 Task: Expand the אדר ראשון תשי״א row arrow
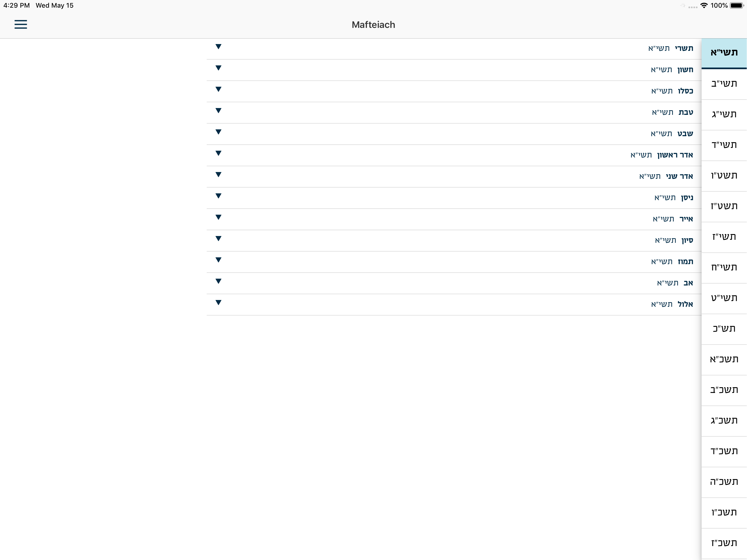pos(218,153)
